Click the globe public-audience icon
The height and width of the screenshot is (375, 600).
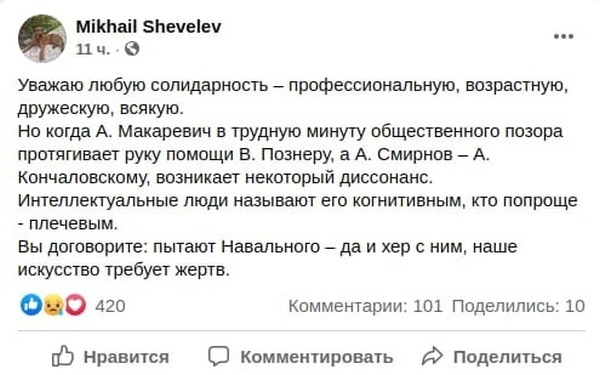pyautogui.click(x=132, y=49)
